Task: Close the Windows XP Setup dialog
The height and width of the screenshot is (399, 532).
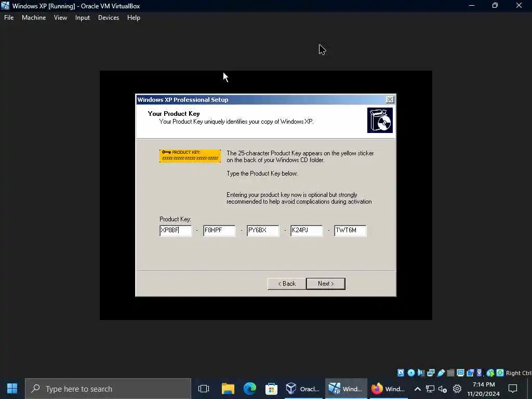Action: [x=390, y=99]
